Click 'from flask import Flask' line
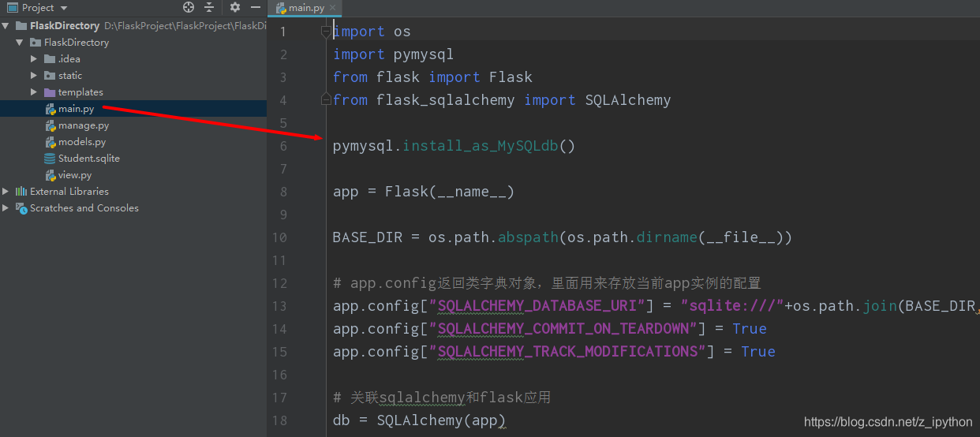980x437 pixels. [x=432, y=77]
